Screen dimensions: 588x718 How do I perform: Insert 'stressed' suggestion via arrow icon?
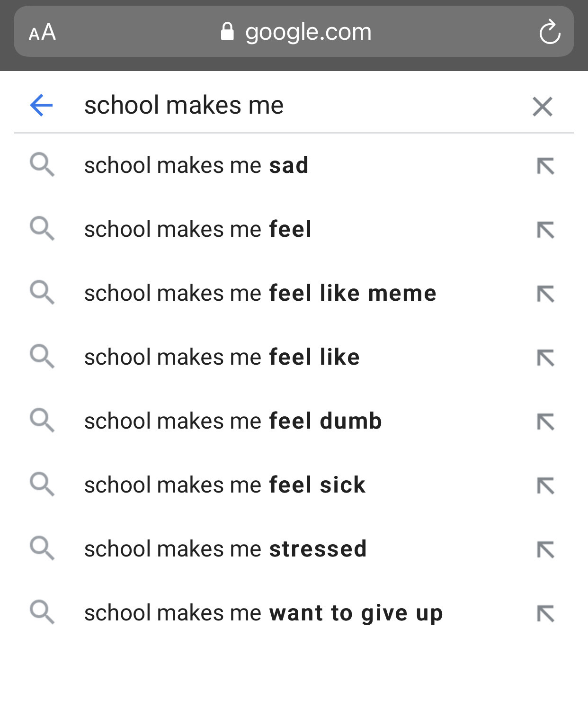click(x=545, y=550)
